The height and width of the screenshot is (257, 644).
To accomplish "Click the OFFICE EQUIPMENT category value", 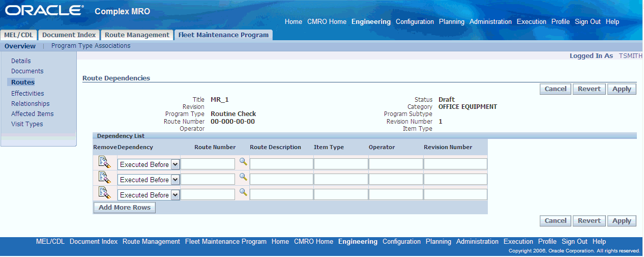I will (467, 107).
